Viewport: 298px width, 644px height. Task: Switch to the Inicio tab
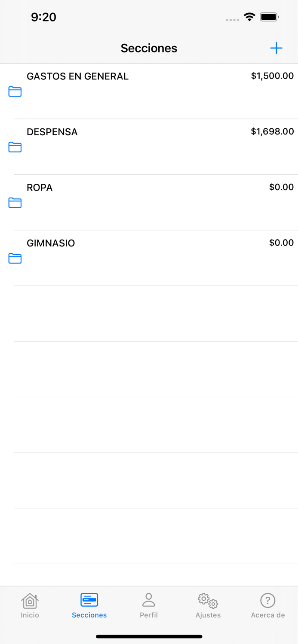pyautogui.click(x=30, y=605)
